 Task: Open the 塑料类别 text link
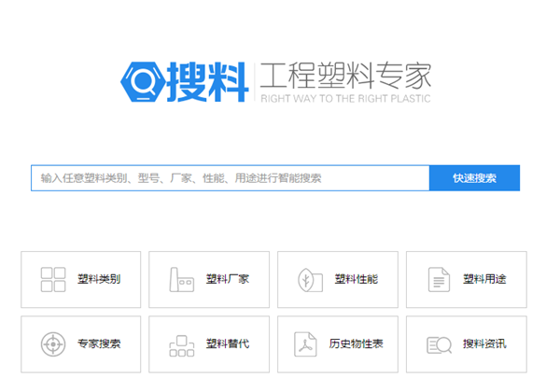[99, 279]
